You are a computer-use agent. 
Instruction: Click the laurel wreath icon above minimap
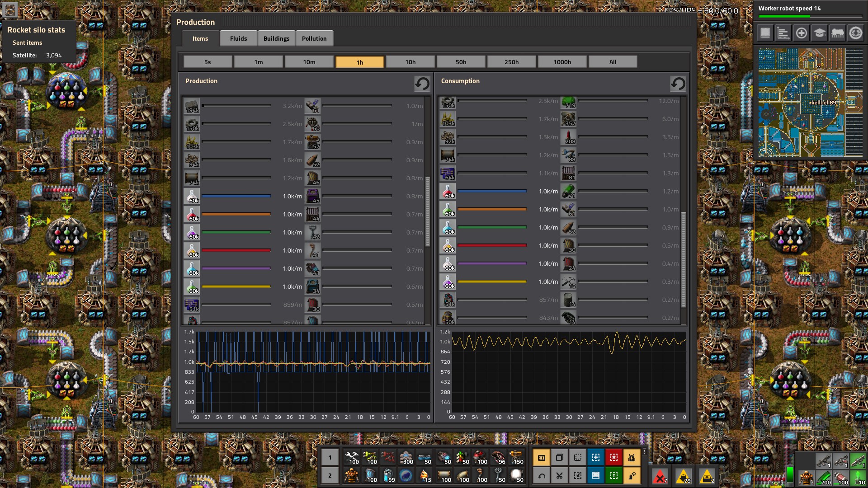tap(855, 33)
